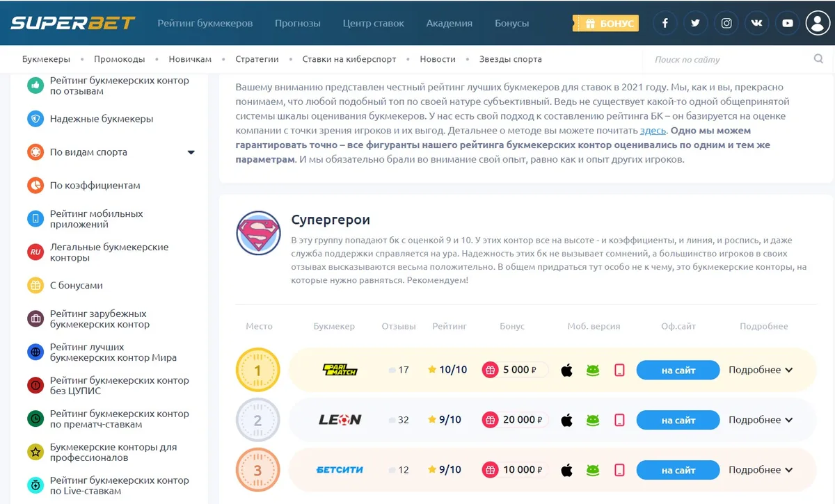This screenshot has height=504, width=835.
Task: Open По коэффициентам sidebar link
Action: pos(95,186)
